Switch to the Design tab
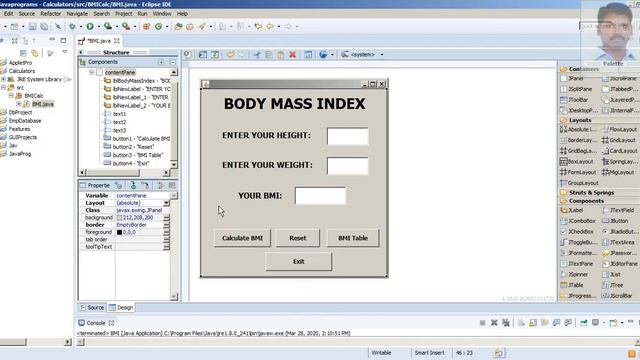This screenshot has width=640, height=360. click(121, 307)
